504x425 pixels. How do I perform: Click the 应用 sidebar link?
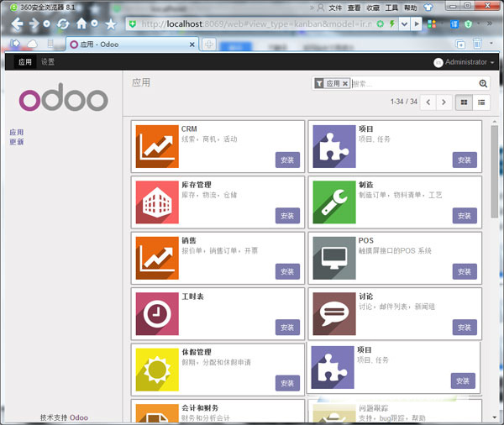(17, 132)
